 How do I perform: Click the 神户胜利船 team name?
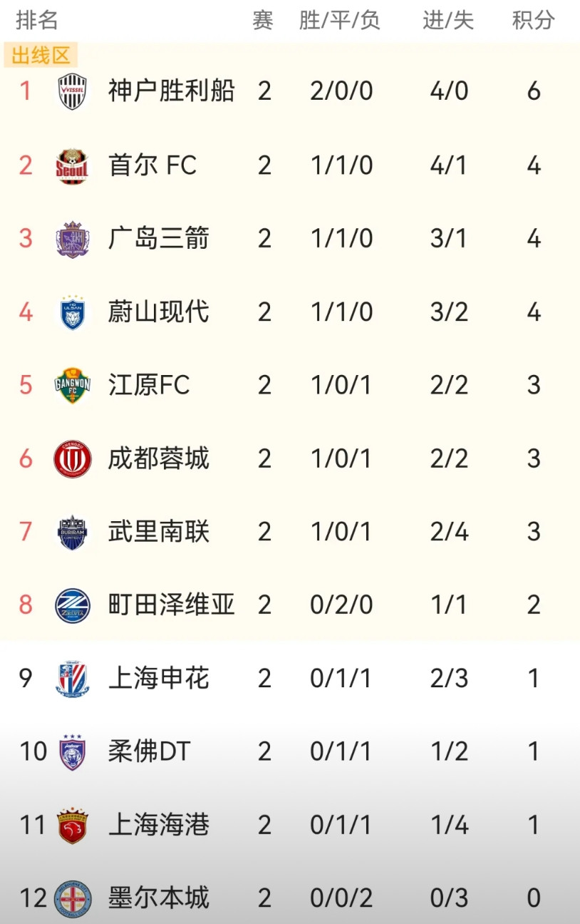[x=171, y=91]
